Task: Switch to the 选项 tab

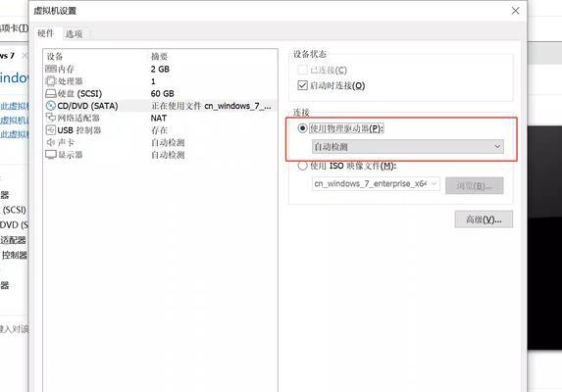Action: click(74, 33)
